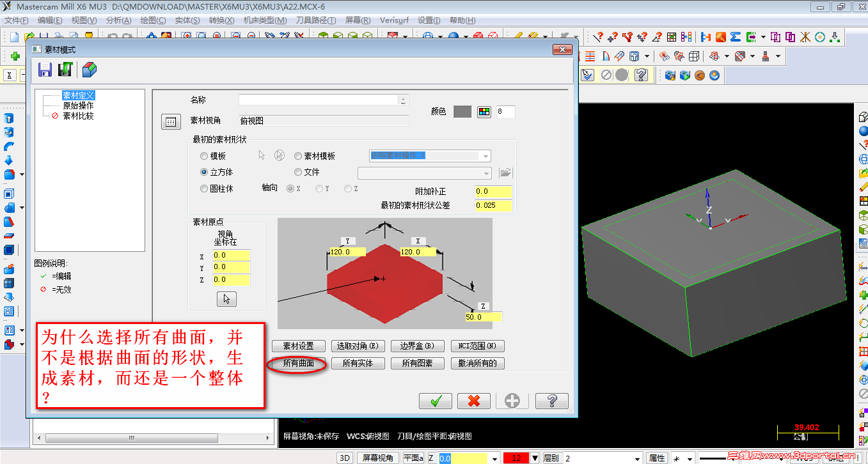Screen dimensions: 868x464
Task: Click the green checkmark OK button
Action: (x=436, y=401)
